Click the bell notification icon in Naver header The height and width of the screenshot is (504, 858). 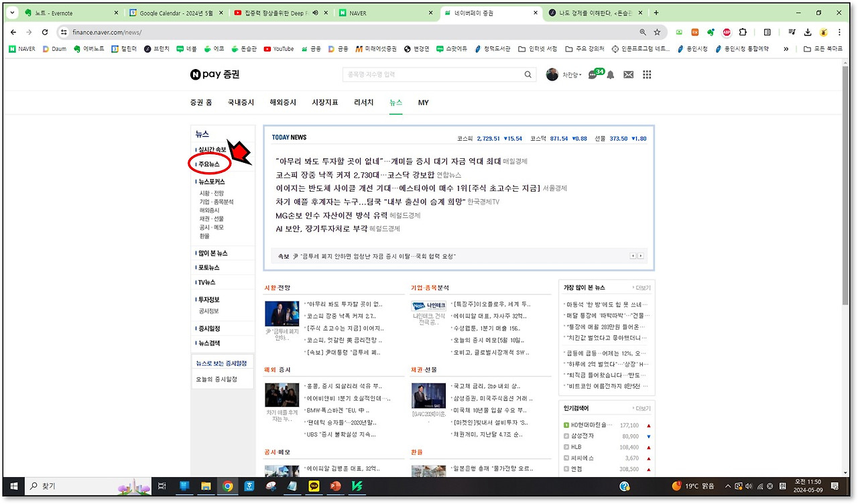tap(611, 74)
